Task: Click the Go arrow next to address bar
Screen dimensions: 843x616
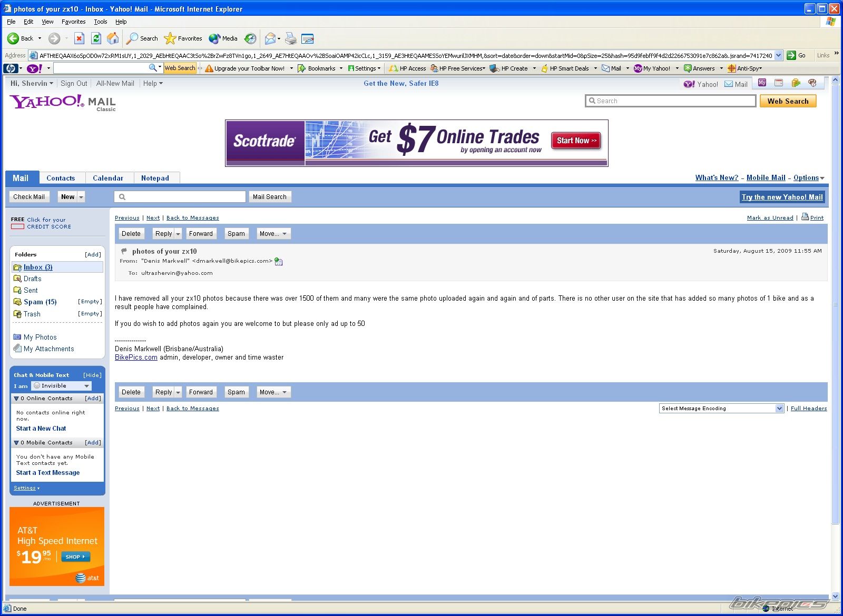Action: pos(791,55)
